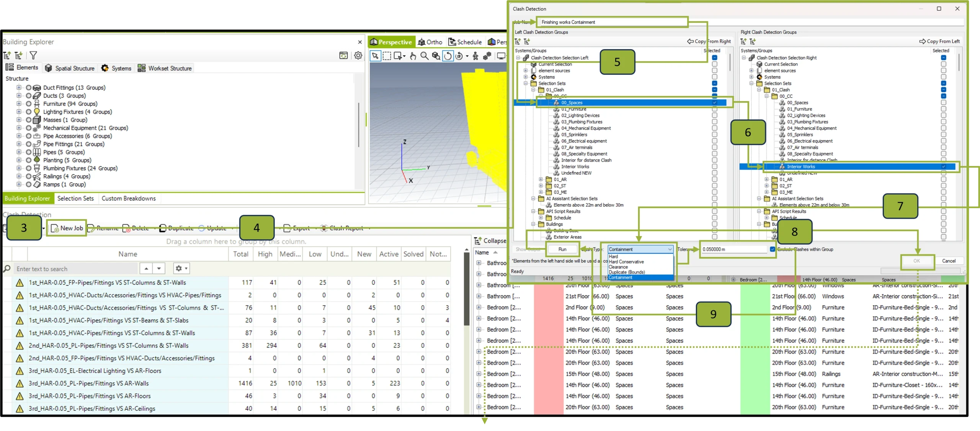Screen dimensions: 980x431
Task: Check the Systems box in left groups
Action: coord(715,77)
